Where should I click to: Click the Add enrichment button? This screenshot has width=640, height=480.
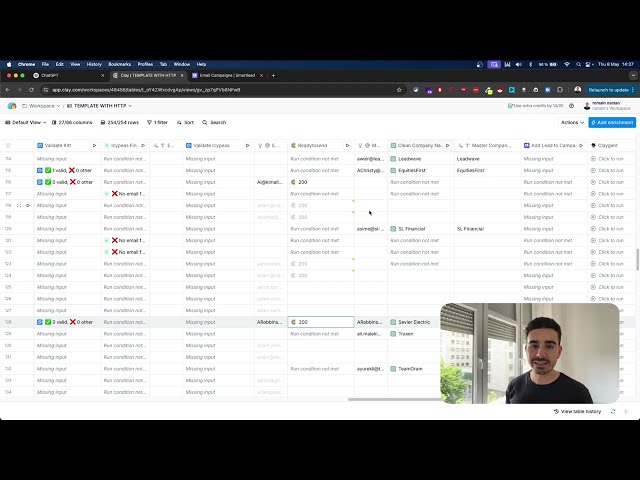click(612, 122)
